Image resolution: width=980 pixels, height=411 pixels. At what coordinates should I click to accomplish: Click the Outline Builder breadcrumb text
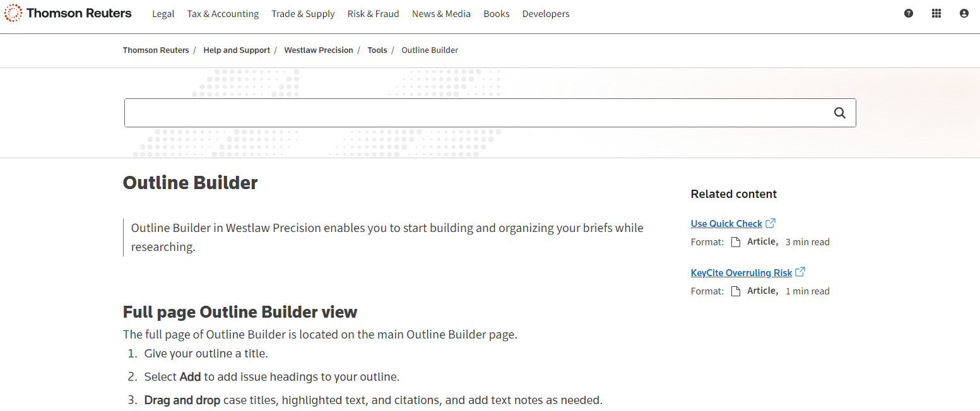[x=430, y=50]
